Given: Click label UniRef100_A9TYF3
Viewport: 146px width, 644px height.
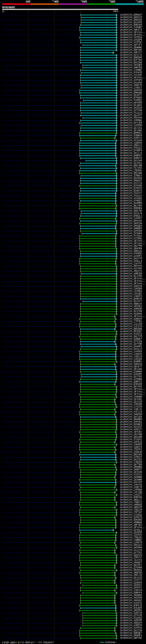Looking at the screenshot, I should [131, 45].
